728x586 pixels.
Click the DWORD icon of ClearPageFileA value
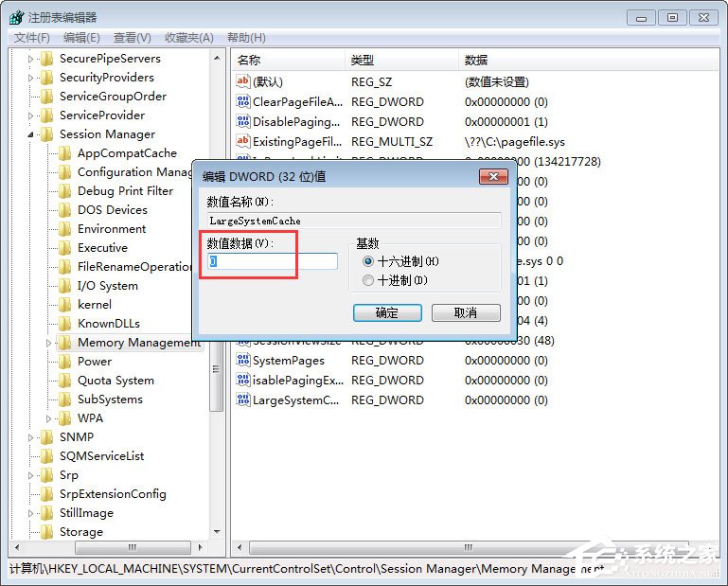[x=243, y=101]
